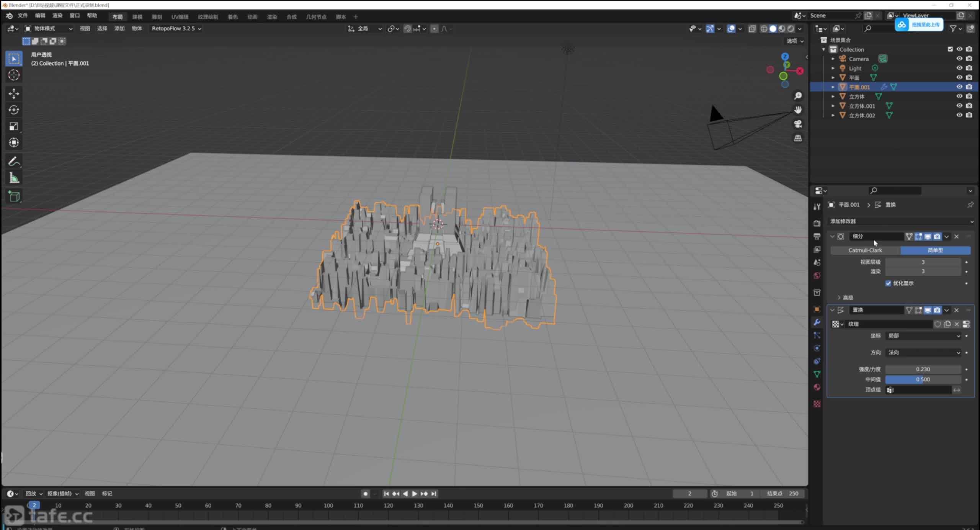Hide Light object in the outliner

959,68
